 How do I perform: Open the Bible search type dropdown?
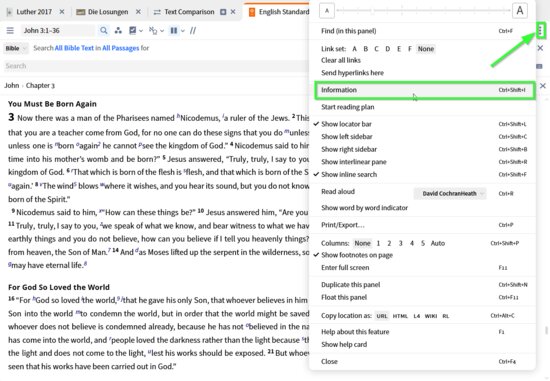coord(16,48)
